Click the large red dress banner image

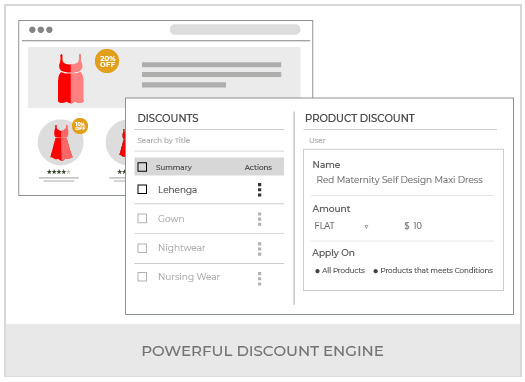click(71, 78)
